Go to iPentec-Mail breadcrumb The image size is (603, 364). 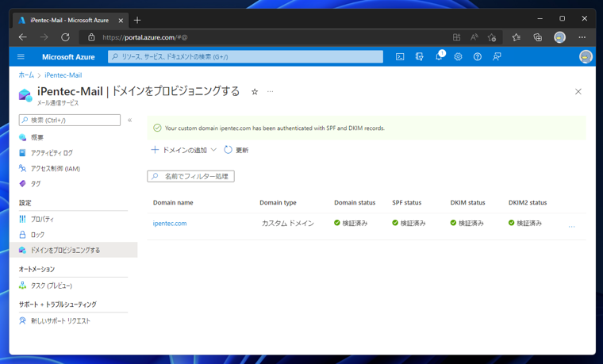(x=63, y=75)
